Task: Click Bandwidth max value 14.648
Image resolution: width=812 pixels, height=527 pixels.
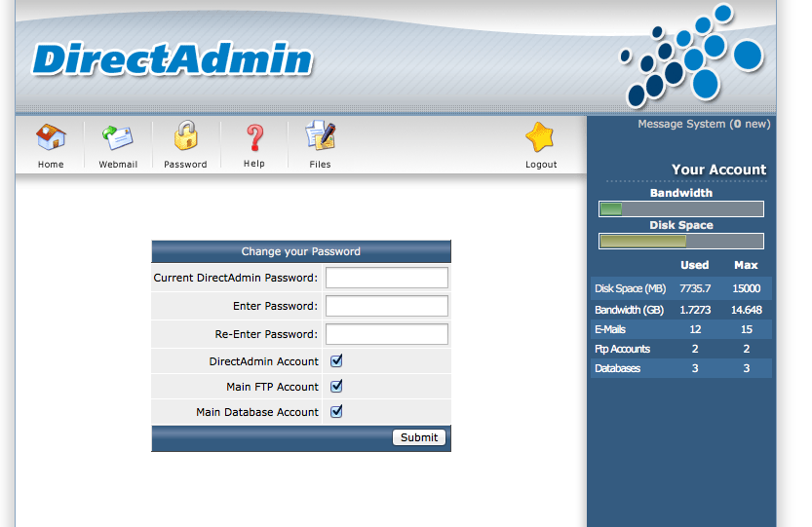Action: 747,310
